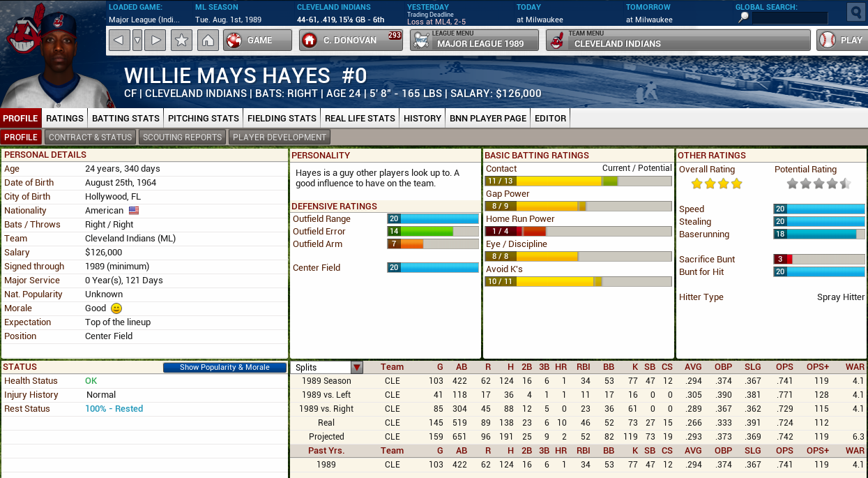Open the BNN PLAYER PAGE tab

tap(488, 118)
